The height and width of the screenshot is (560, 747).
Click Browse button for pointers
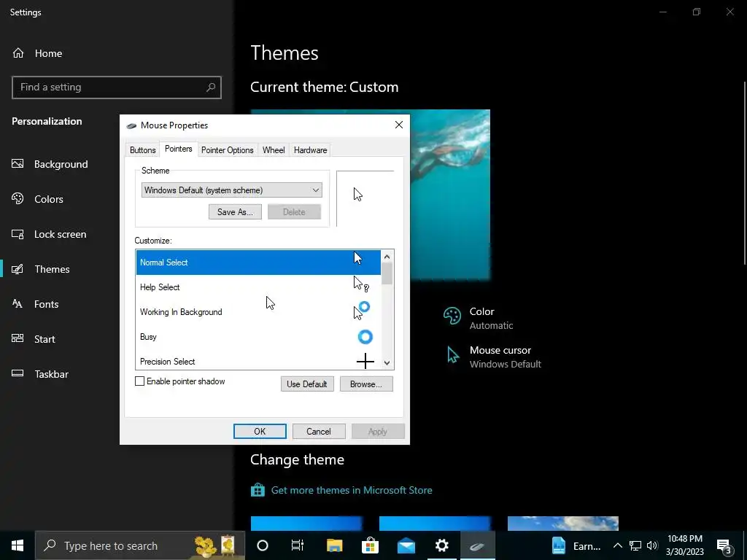[x=366, y=384]
